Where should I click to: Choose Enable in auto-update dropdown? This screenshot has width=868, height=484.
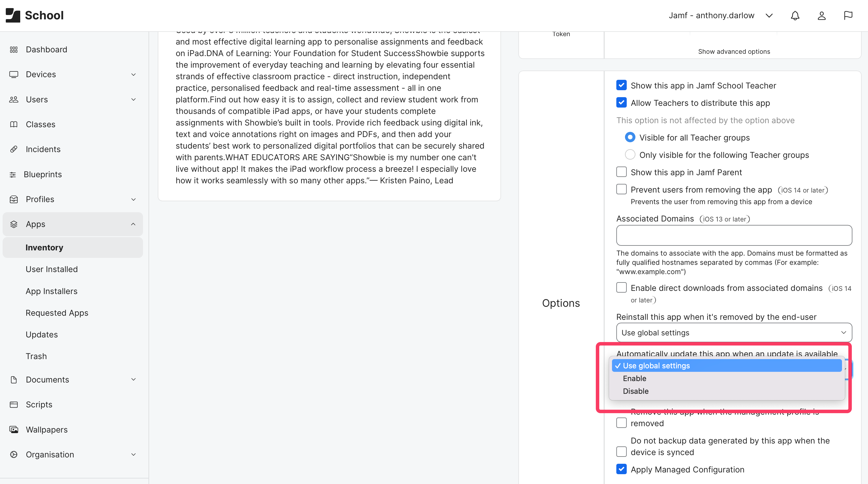pos(727,378)
